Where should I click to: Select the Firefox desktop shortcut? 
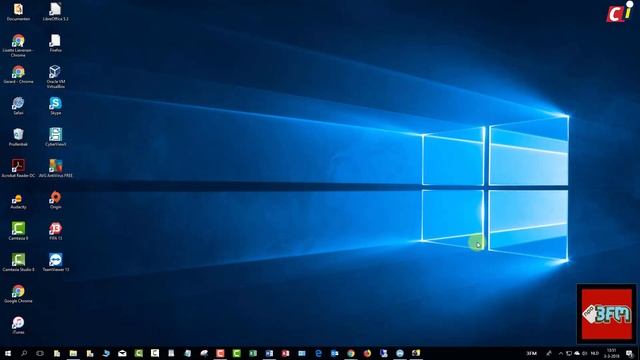56,43
